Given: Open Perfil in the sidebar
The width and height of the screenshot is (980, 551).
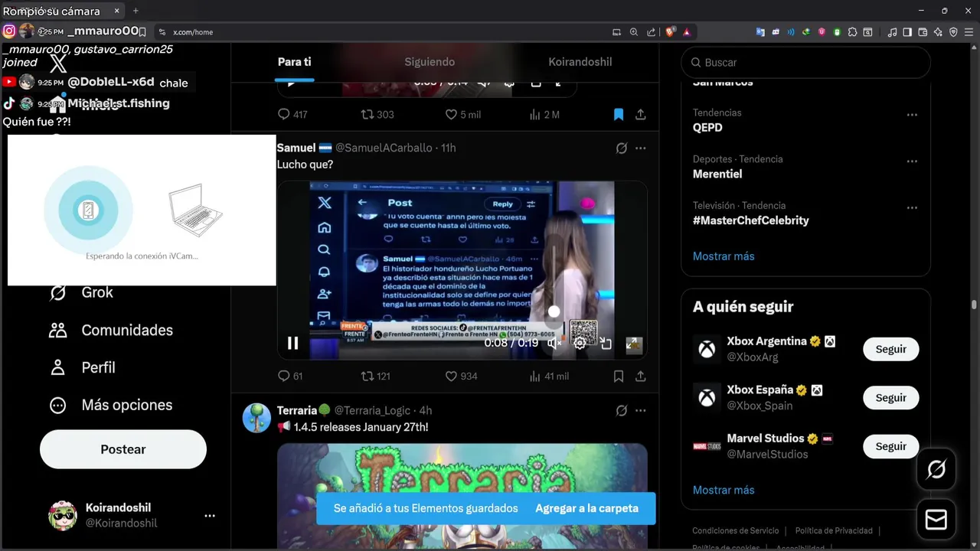Looking at the screenshot, I should [x=82, y=367].
